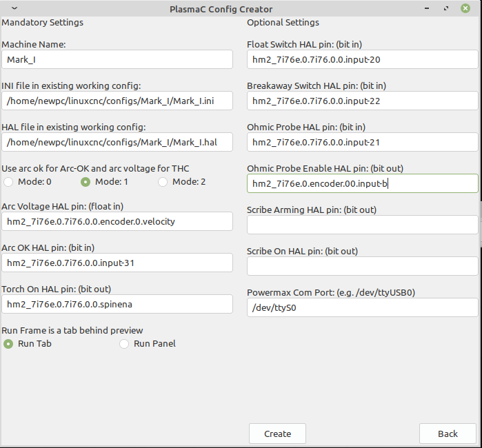This screenshot has width=482, height=448.
Task: Click the empty Scribe Arming HAL pin field
Action: [x=363, y=225]
